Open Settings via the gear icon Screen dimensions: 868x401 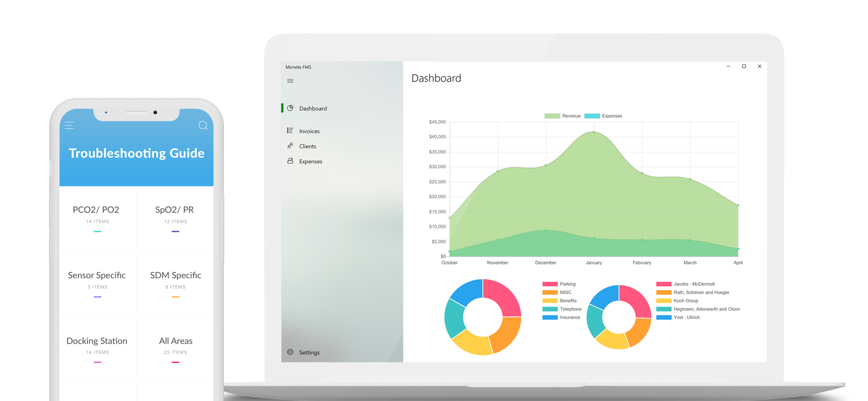(290, 352)
